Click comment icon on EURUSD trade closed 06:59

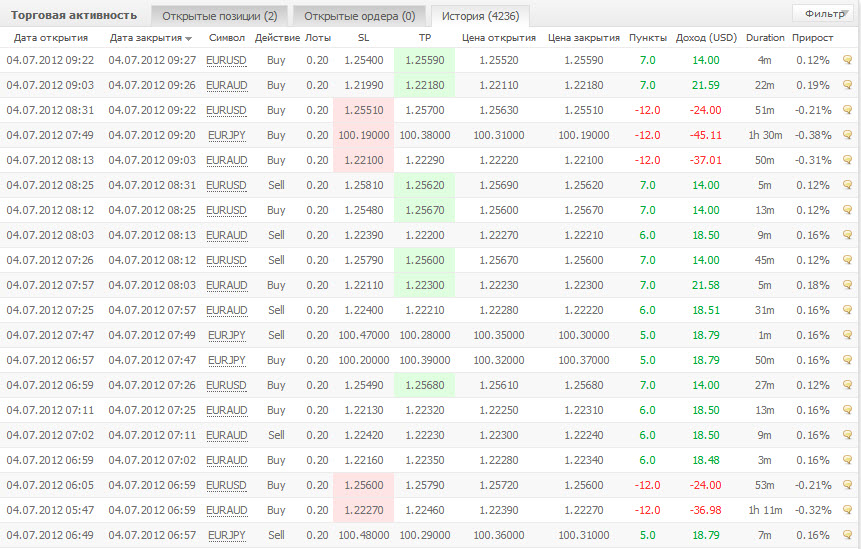coord(847,485)
